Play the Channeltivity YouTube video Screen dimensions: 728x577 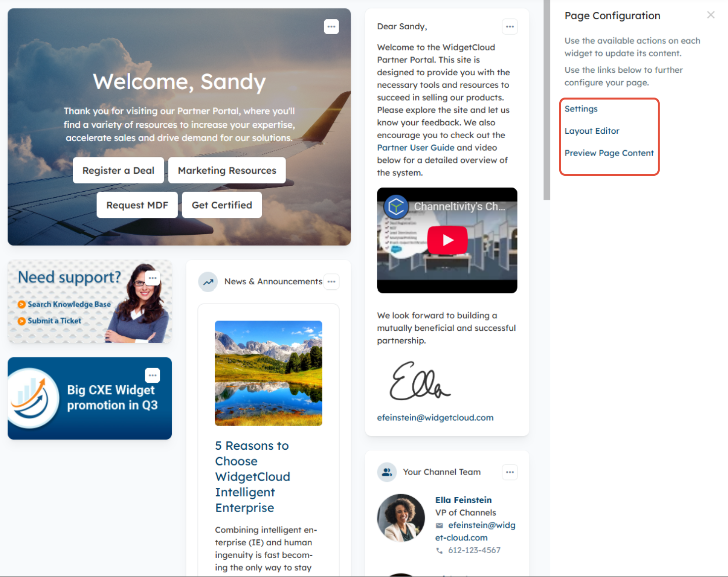click(x=447, y=240)
